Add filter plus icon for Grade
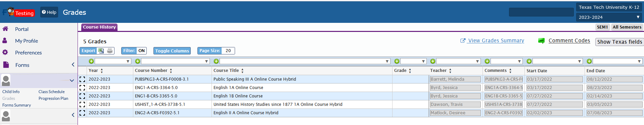Screen dimensions: 644x125 coord(397,61)
